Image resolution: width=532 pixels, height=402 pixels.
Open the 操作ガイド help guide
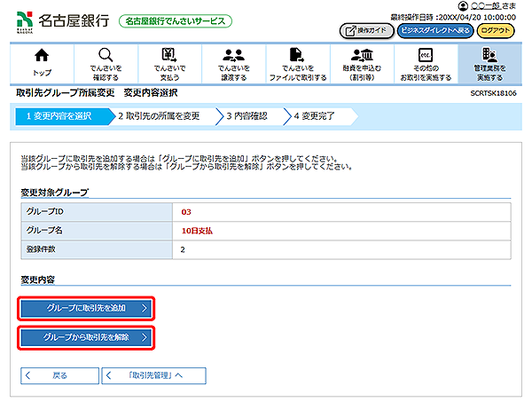364,29
